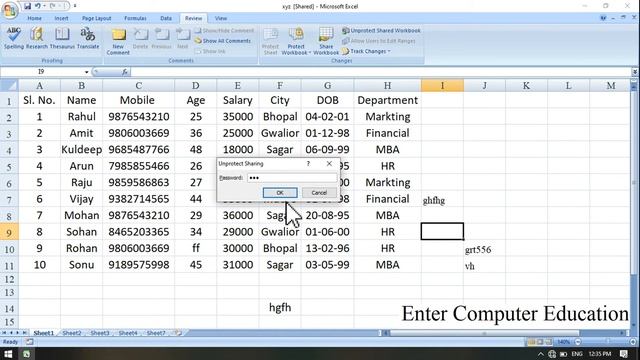Viewport: 640px width, 360px height.
Task: Open the notification center icon
Action: 624,354
